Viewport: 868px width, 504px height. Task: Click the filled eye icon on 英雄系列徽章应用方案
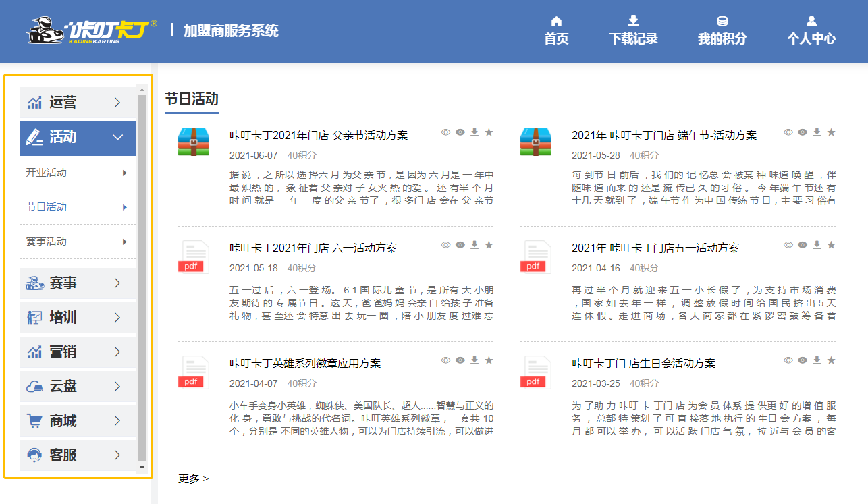[460, 360]
